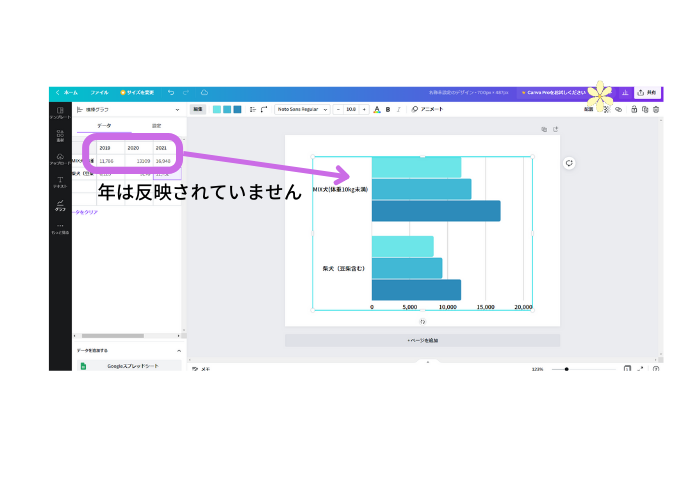The width and height of the screenshot is (700, 487).
Task: Click the cloud save status icon
Action: (204, 92)
